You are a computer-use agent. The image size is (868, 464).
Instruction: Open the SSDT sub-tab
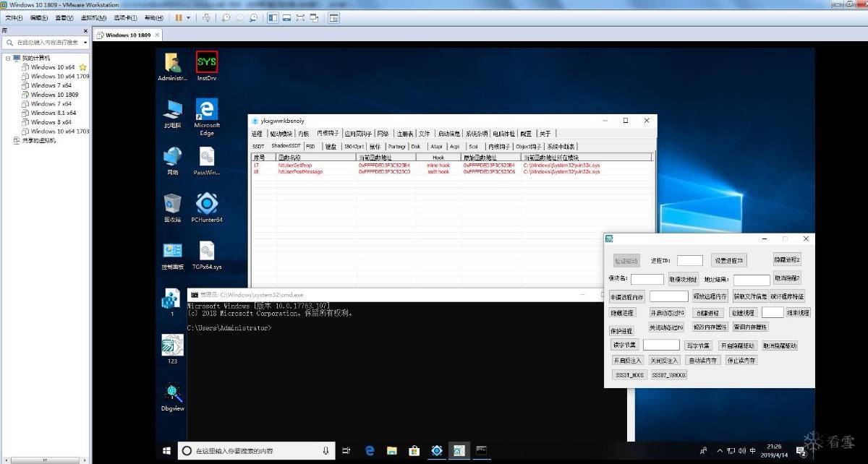[x=258, y=146]
